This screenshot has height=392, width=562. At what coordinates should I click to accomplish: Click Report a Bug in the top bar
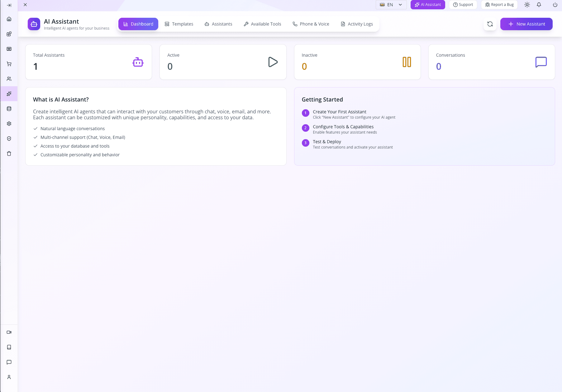coord(499,5)
